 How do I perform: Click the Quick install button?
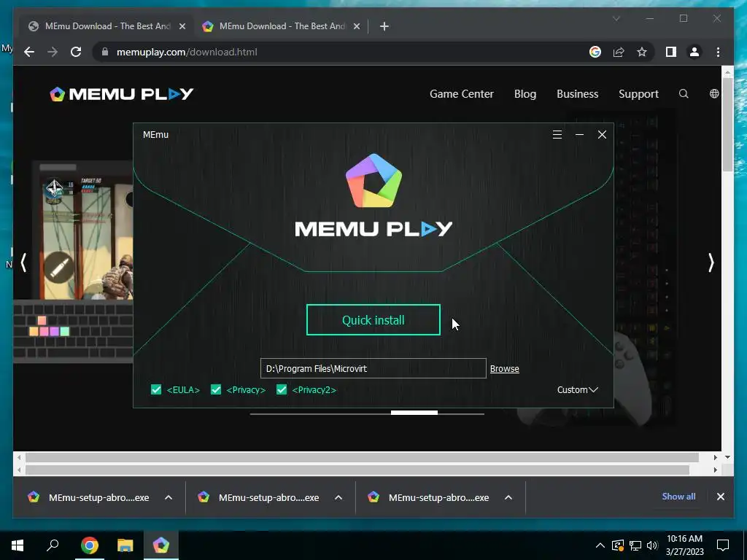tap(373, 319)
